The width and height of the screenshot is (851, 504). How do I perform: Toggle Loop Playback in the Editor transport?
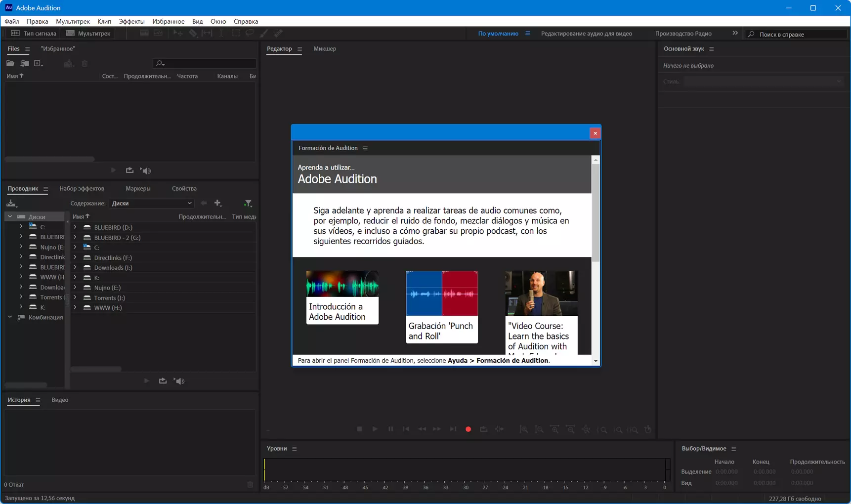pyautogui.click(x=484, y=429)
